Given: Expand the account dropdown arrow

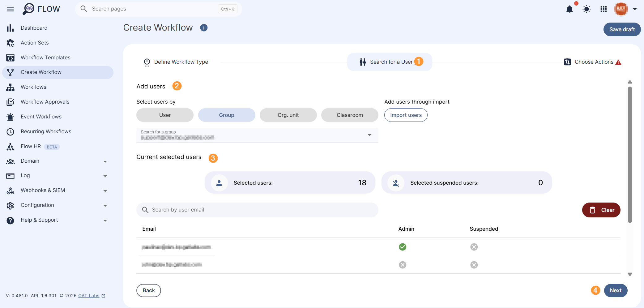Looking at the screenshot, I should click(x=635, y=9).
